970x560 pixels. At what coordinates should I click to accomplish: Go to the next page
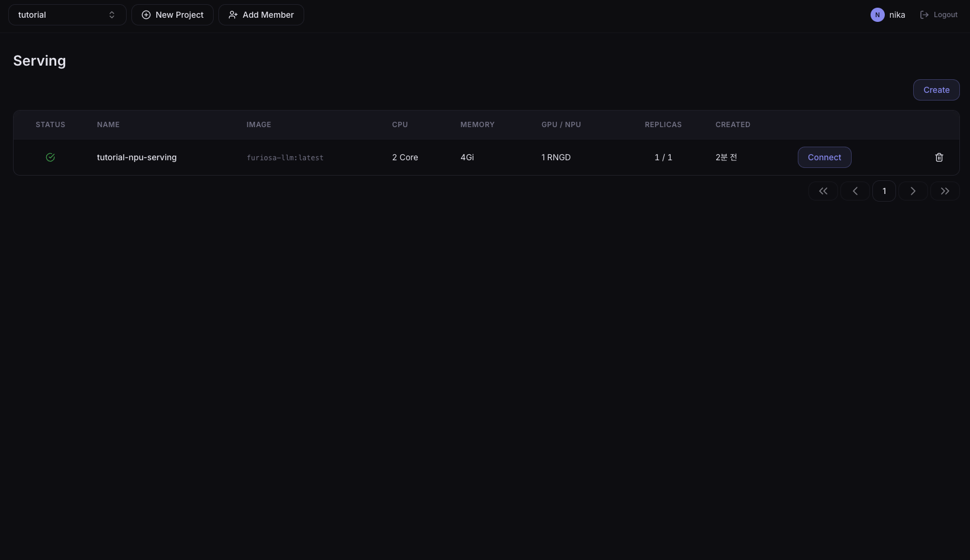pyautogui.click(x=913, y=191)
